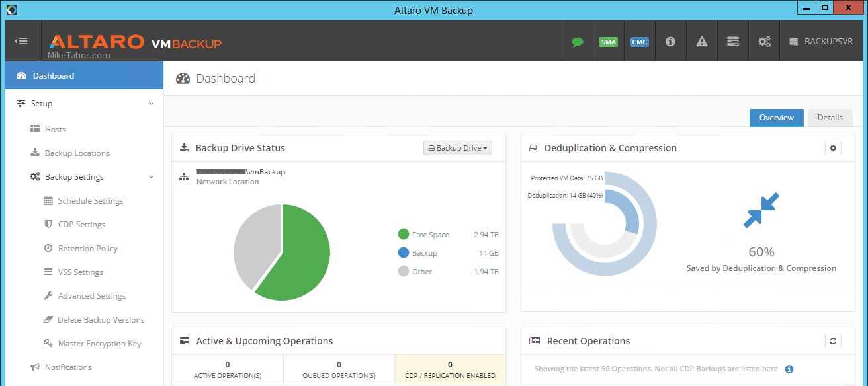Click the Active & Upcoming Operations heading
This screenshot has width=868, height=386.
pyautogui.click(x=265, y=341)
